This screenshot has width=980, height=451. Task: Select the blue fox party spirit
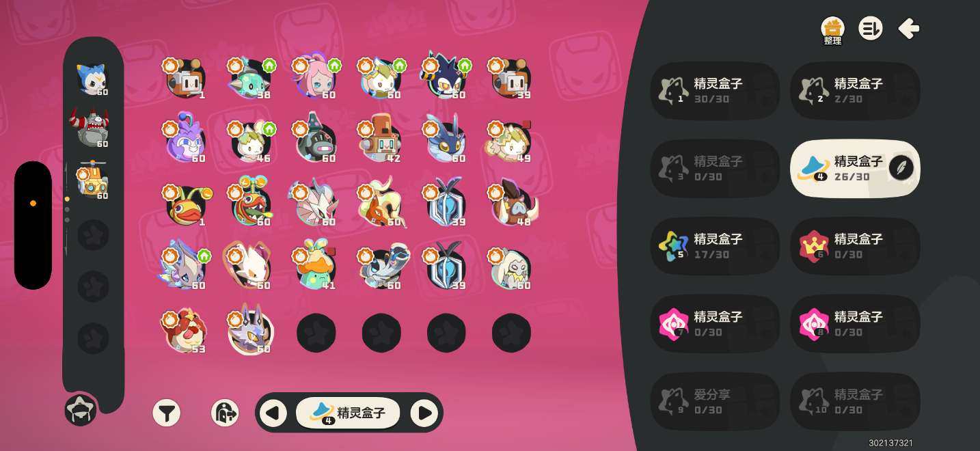click(x=92, y=80)
